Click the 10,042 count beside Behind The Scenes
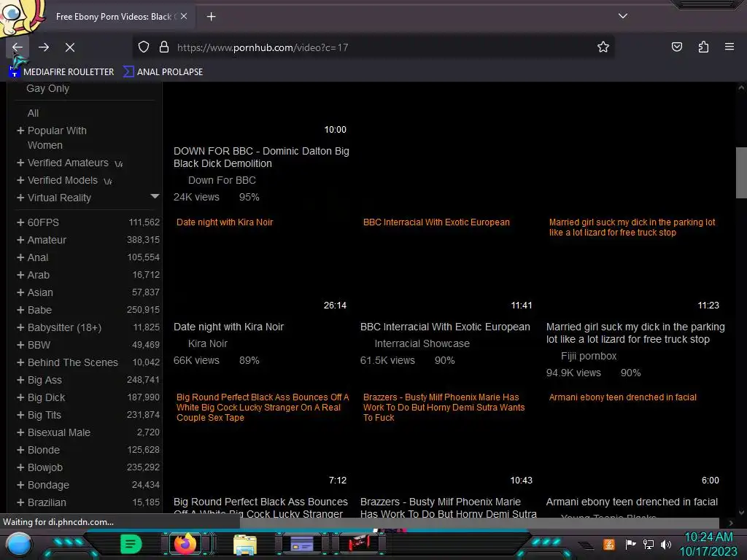Viewport: 747px width, 560px height. [146, 362]
